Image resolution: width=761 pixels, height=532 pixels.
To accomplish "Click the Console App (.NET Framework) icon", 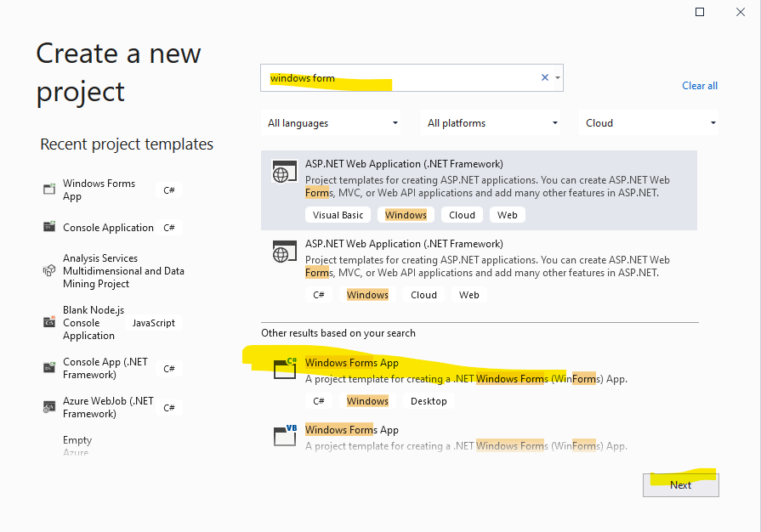I will pos(49,368).
